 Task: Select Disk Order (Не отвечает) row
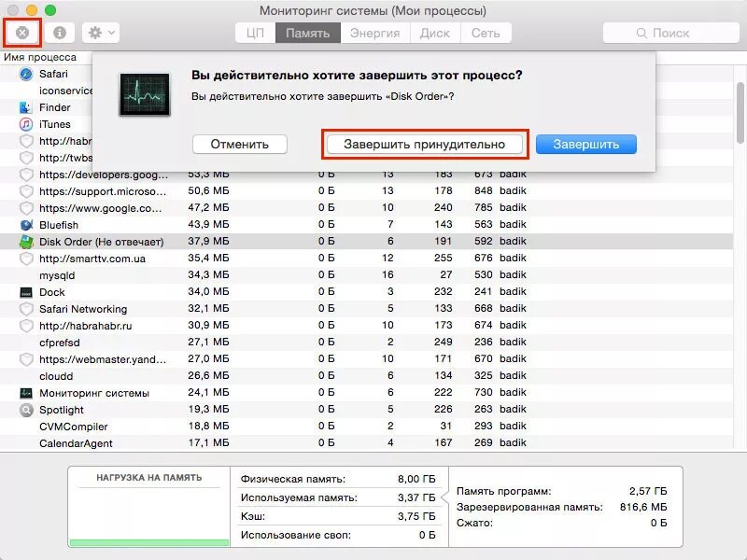pos(366,242)
